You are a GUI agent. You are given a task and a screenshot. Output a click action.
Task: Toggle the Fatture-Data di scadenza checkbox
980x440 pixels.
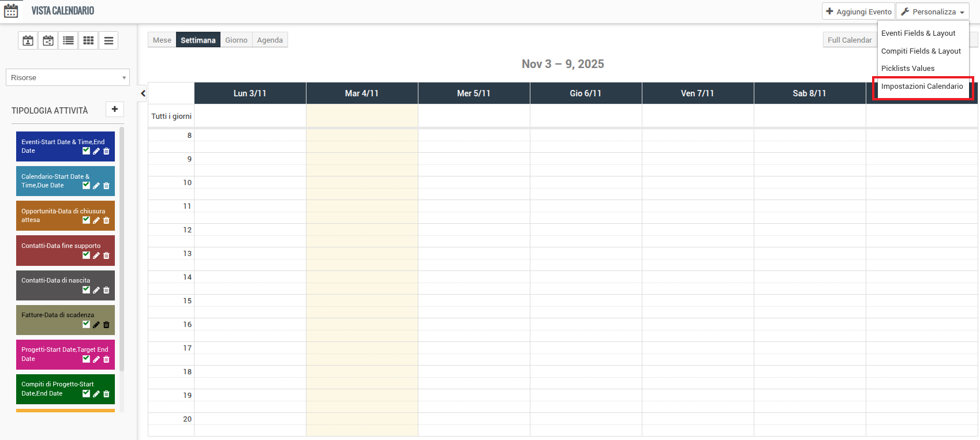point(86,324)
